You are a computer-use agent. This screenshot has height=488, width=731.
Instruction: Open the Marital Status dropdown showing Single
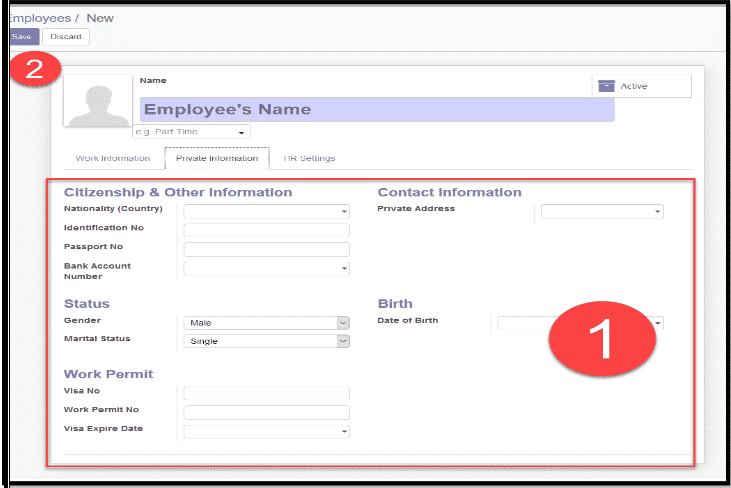(x=266, y=341)
